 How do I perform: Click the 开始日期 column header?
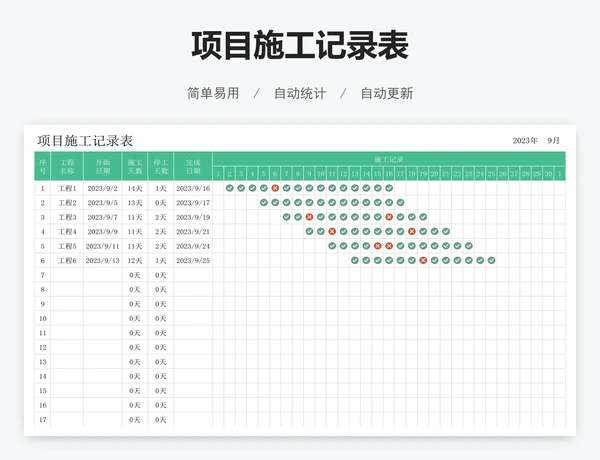coord(103,166)
